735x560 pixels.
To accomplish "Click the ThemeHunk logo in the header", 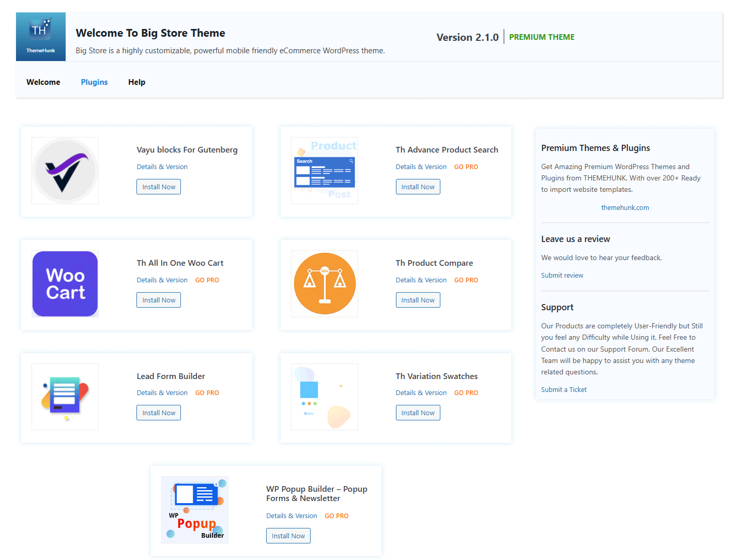I will (41, 37).
